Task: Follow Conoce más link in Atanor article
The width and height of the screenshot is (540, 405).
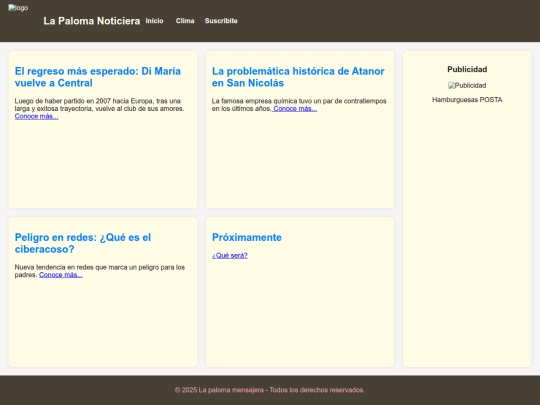Action: click(x=294, y=109)
